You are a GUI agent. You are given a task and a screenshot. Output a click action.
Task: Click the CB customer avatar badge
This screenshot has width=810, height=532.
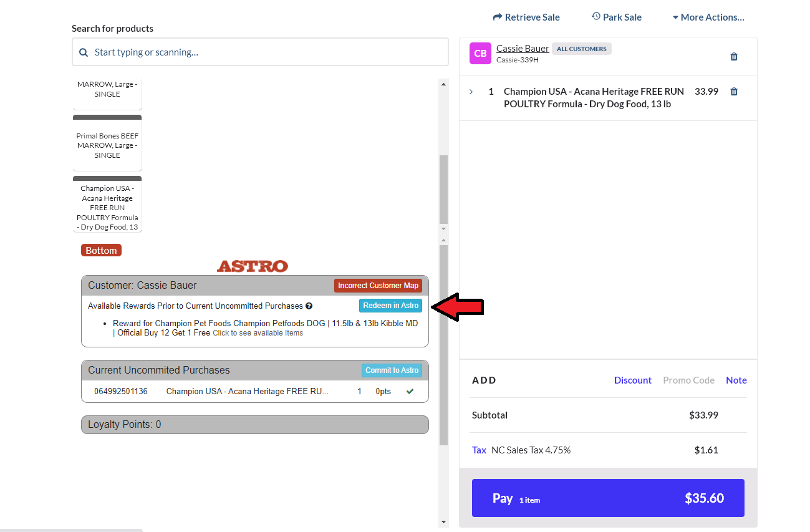click(480, 54)
